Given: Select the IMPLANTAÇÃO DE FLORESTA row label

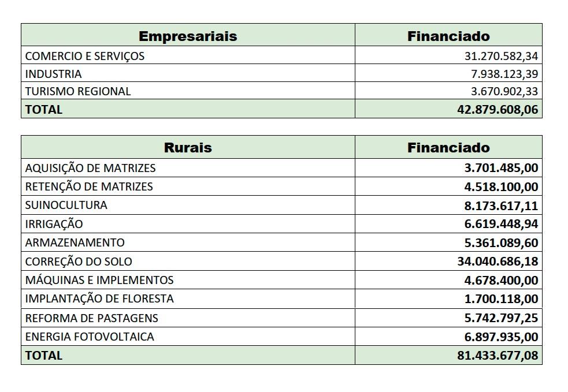Looking at the screenshot, I should click(99, 298).
